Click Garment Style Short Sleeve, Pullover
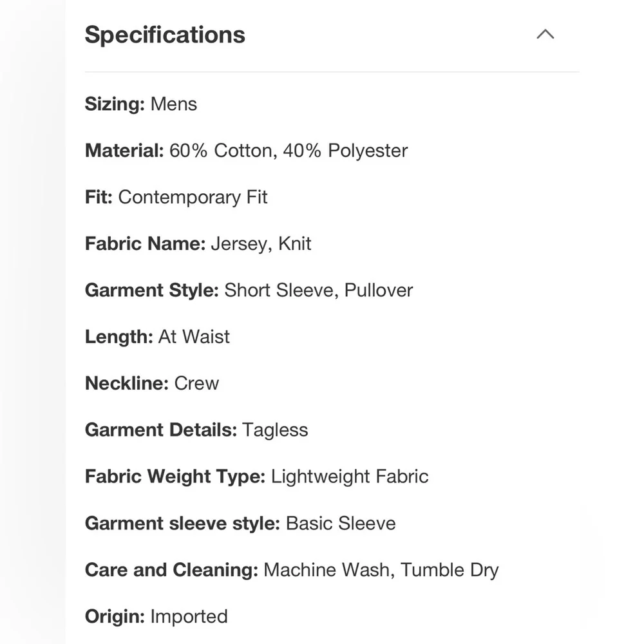The image size is (644, 644). (x=249, y=290)
